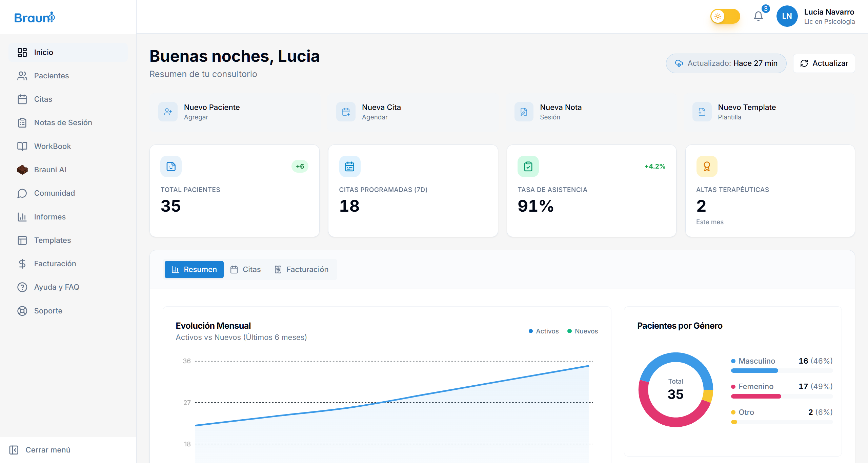Toggle the Activos legend in Evolución Mensual
868x463 pixels.
pos(543,331)
